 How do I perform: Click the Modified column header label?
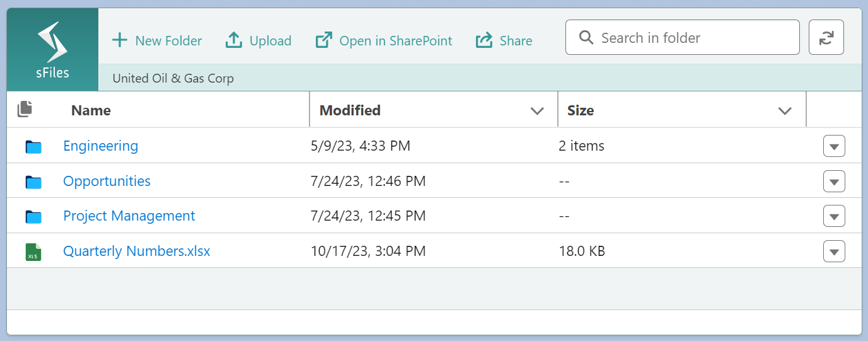click(x=350, y=110)
